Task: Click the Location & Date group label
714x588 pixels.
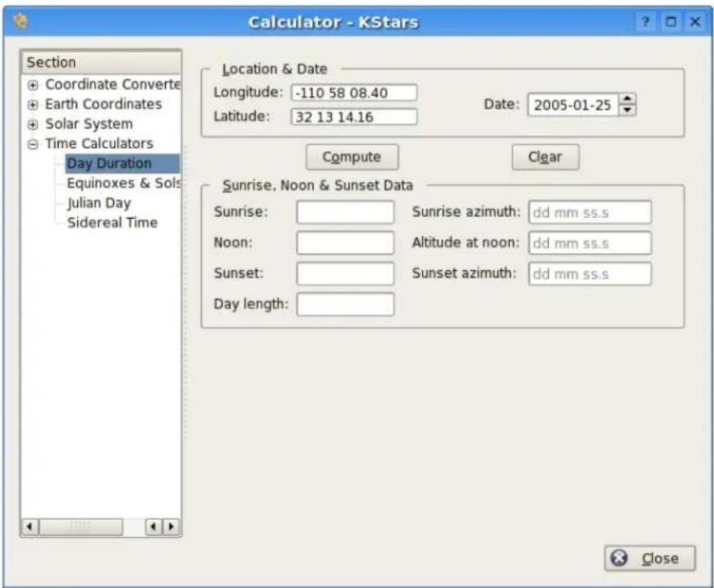Action: tap(275, 69)
